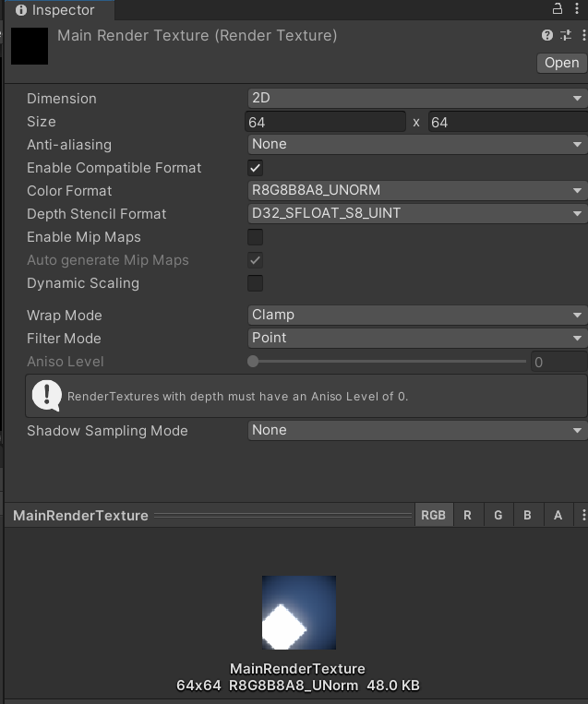Open the help reference icon
Screen dimensions: 588x704
pos(547,36)
